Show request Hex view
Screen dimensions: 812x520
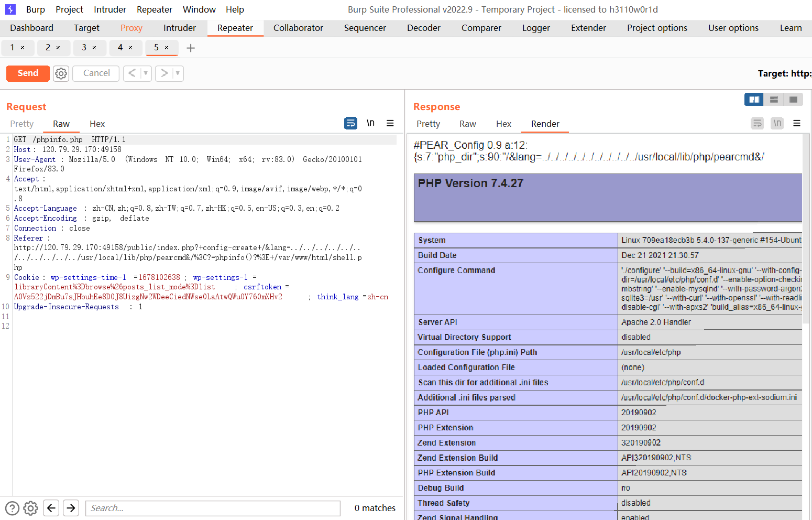(97, 124)
